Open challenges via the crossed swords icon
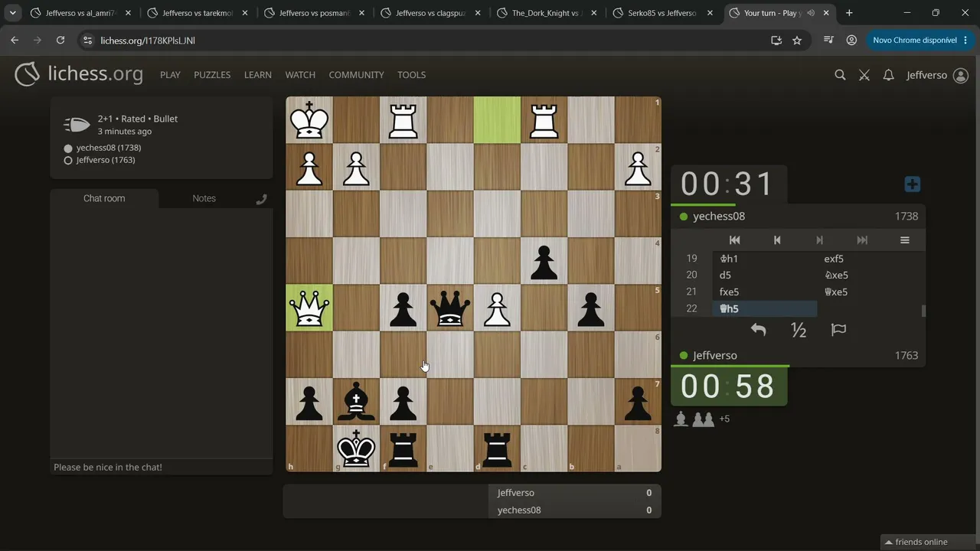 864,75
